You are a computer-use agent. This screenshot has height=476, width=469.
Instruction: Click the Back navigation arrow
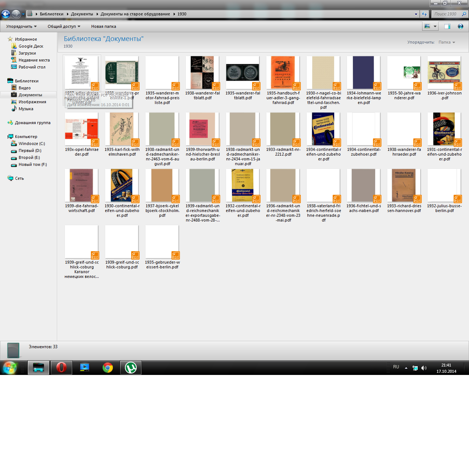5,14
